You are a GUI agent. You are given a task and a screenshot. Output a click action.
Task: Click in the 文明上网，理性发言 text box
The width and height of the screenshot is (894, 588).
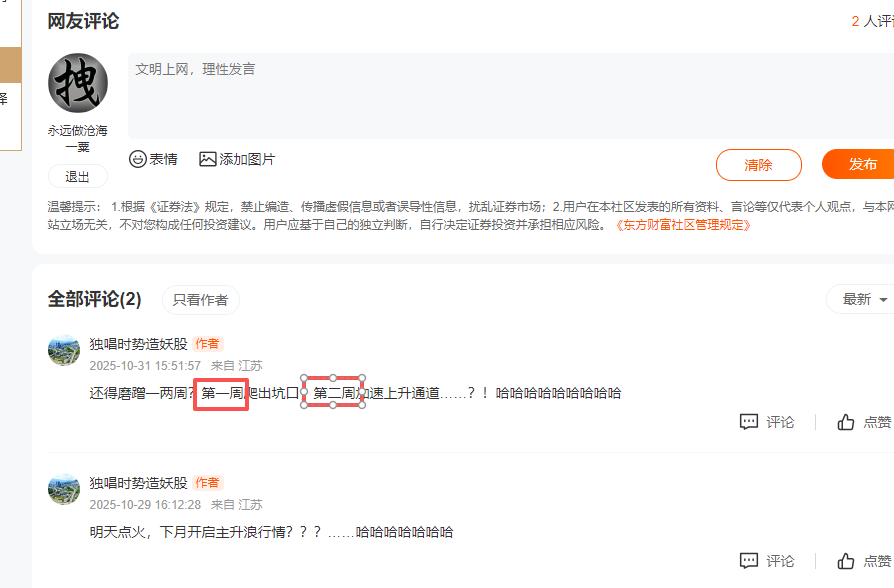click(x=511, y=96)
